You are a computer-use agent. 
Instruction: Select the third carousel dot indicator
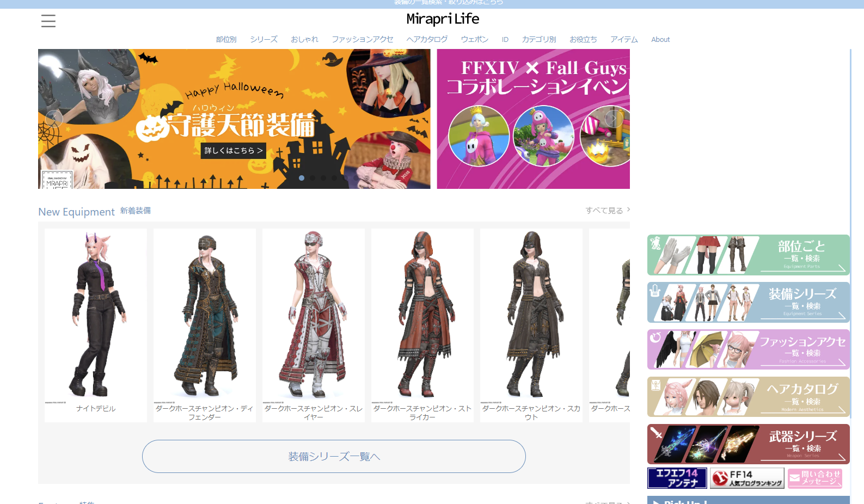coord(323,178)
